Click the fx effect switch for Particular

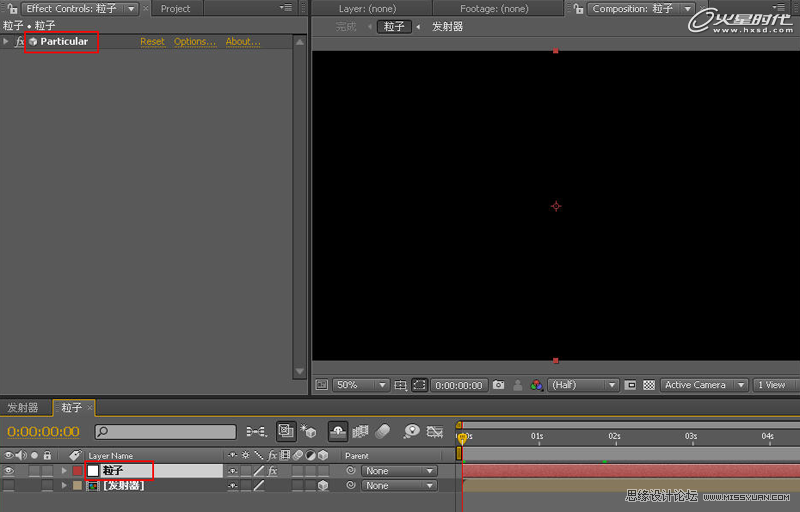[19, 42]
